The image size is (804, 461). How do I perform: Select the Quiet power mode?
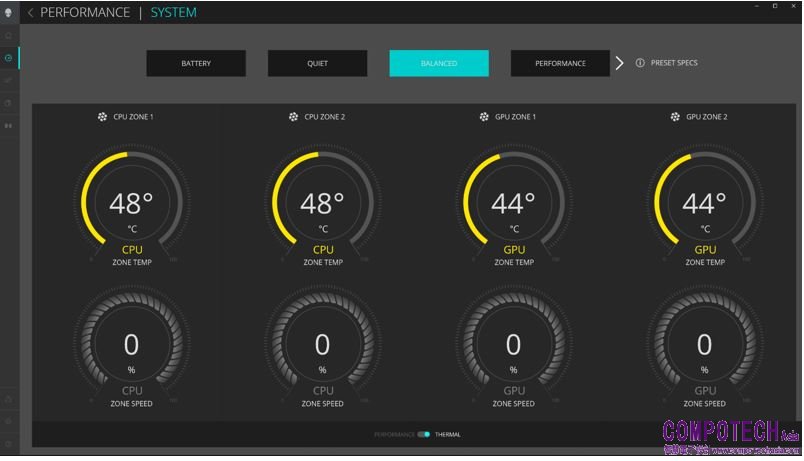317,63
